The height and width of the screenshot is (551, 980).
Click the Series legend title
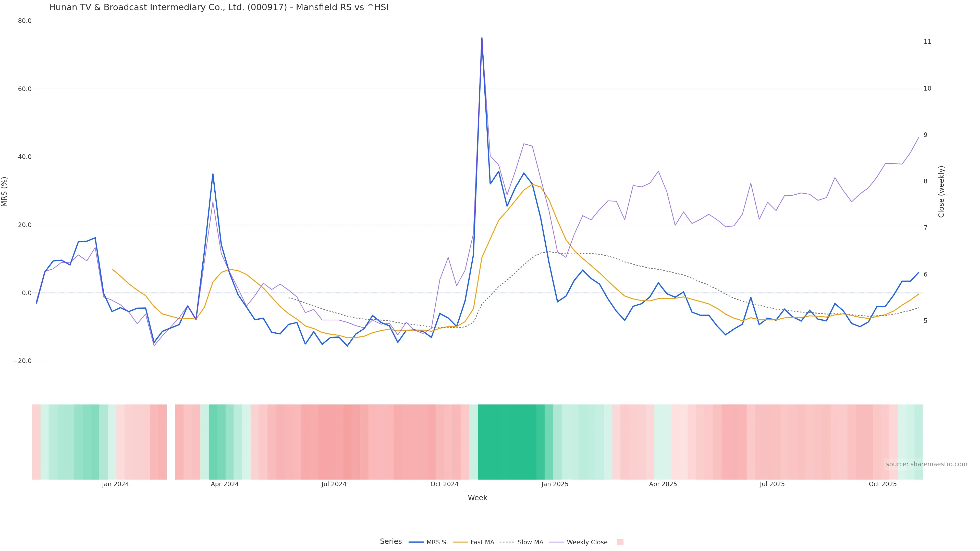[391, 542]
